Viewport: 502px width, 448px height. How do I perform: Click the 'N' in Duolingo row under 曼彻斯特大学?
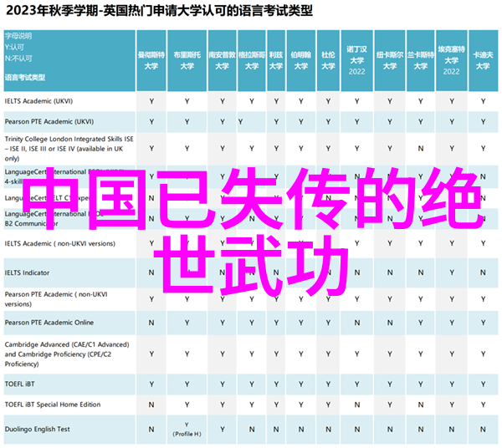pyautogui.click(x=151, y=430)
